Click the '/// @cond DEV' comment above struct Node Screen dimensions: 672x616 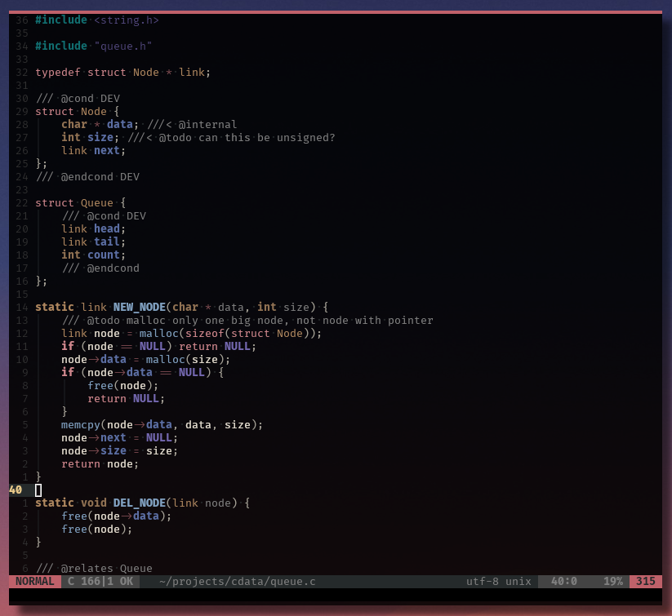[x=78, y=99]
